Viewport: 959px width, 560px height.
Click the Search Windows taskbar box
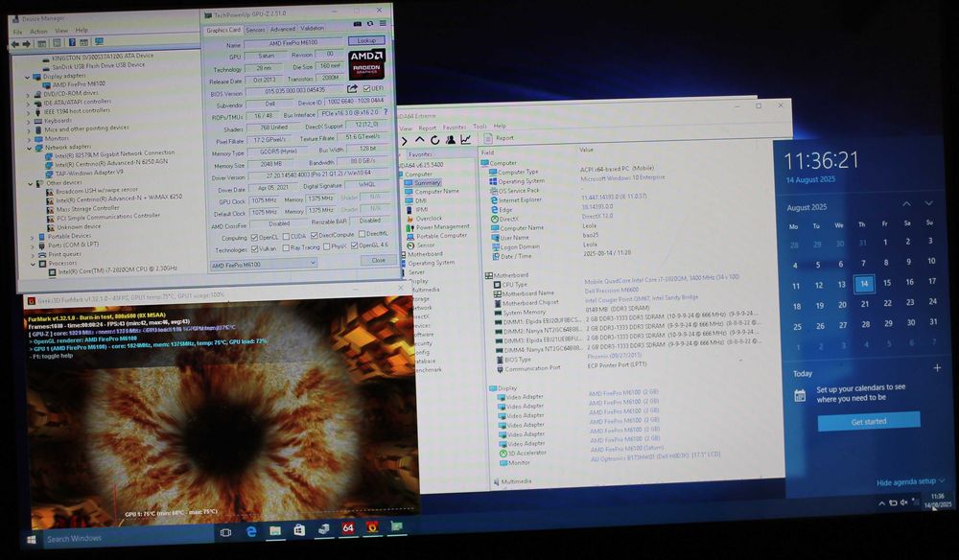(x=129, y=538)
